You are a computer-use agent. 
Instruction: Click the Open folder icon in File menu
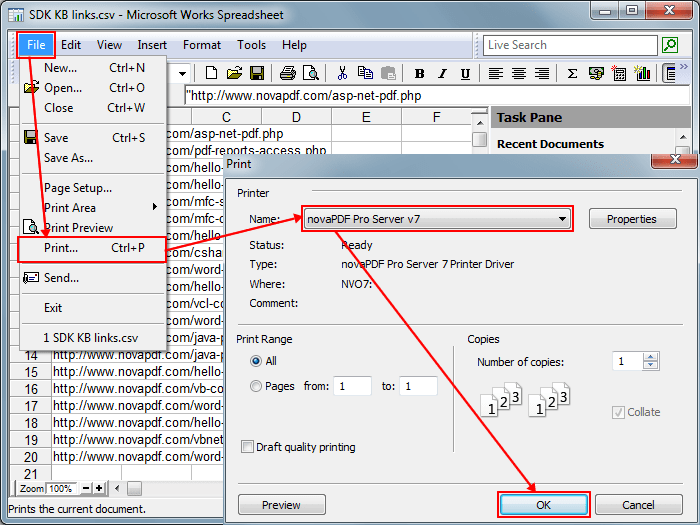31,87
